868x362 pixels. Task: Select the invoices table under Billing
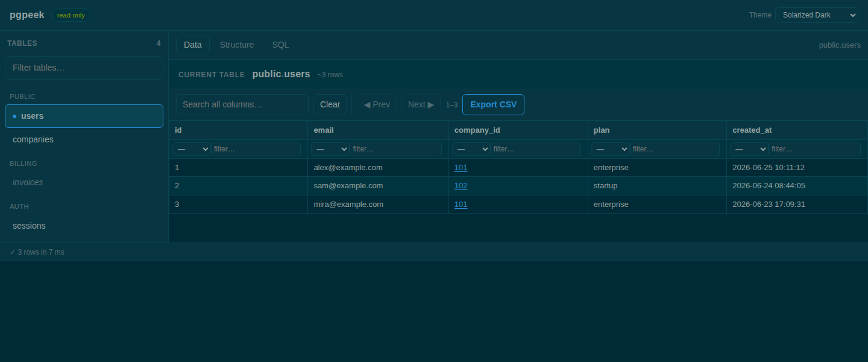click(x=84, y=182)
